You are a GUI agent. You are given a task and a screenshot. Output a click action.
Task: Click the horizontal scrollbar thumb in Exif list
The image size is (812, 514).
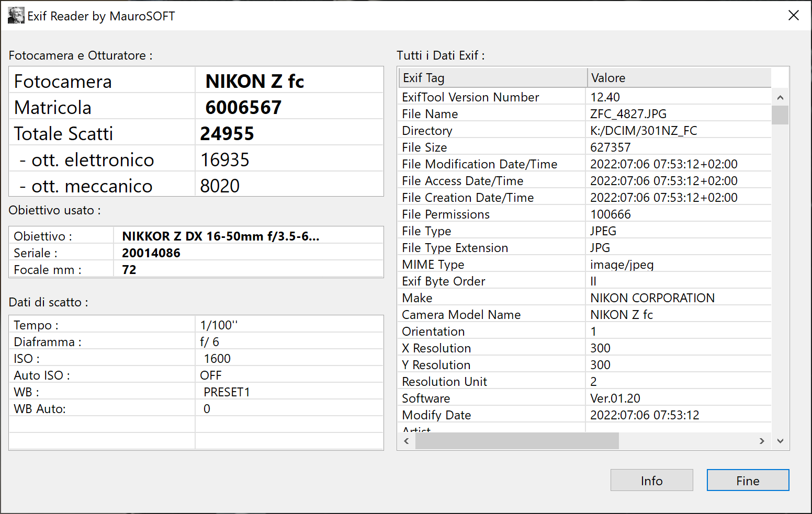coord(517,441)
